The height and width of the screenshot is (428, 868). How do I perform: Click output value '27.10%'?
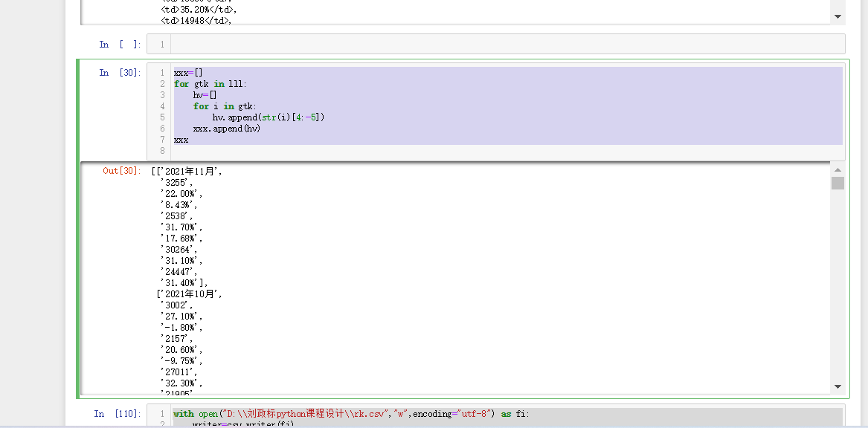click(x=181, y=317)
